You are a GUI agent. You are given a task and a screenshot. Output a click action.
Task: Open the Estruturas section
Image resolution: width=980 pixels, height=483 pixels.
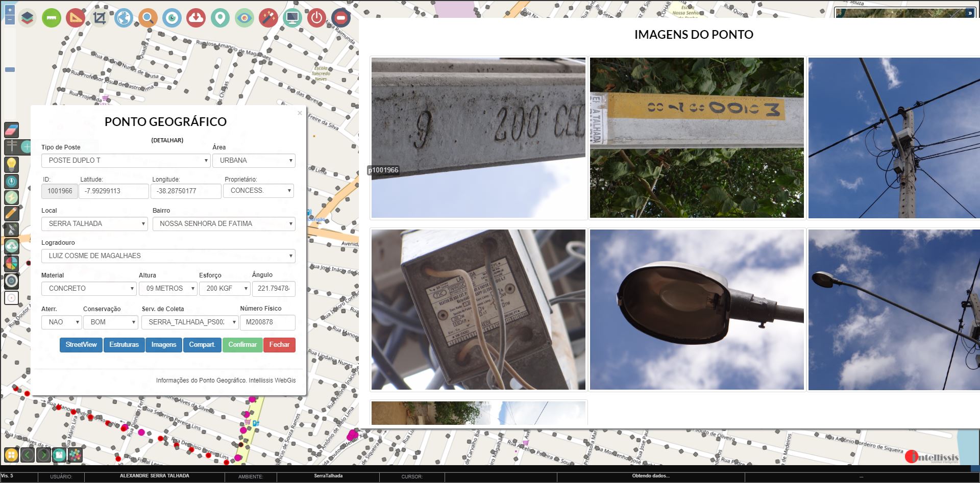tap(124, 345)
